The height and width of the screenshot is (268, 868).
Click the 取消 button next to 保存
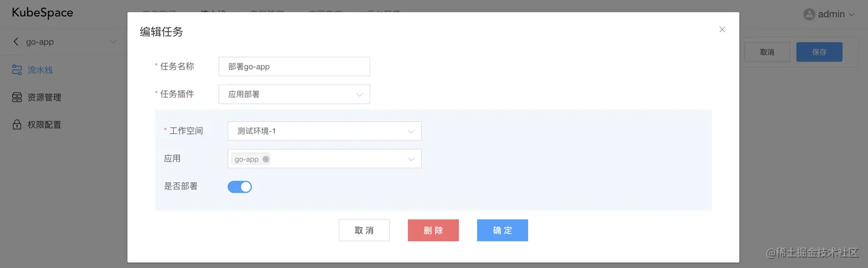pos(767,52)
